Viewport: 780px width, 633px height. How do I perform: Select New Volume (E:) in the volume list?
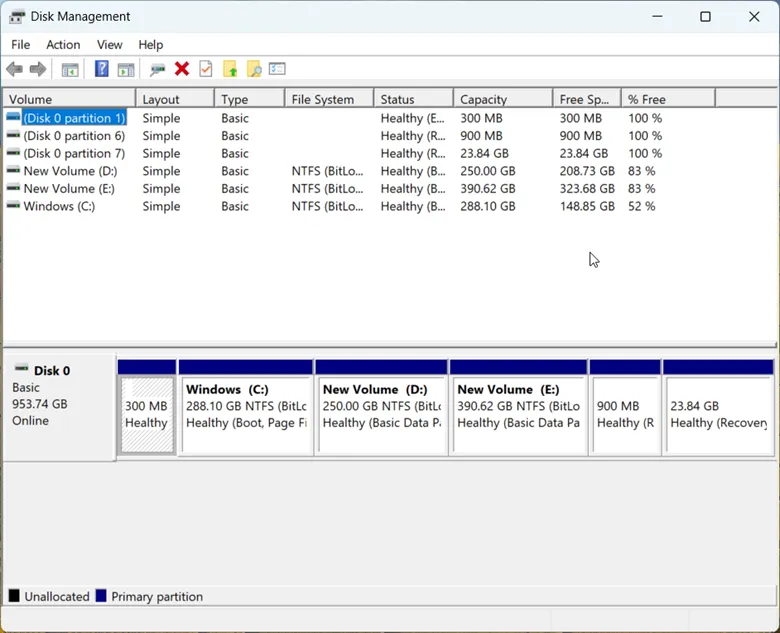69,189
